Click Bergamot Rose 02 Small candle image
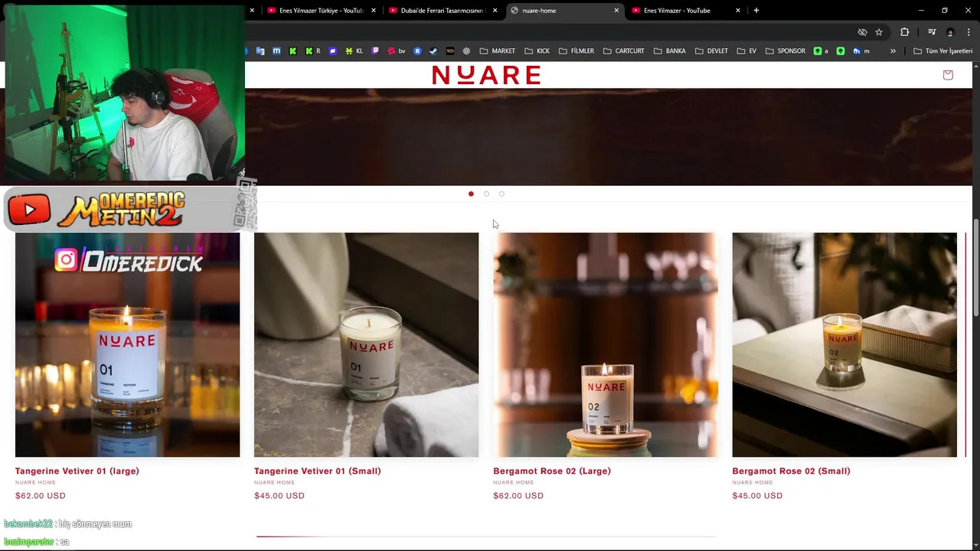The image size is (980, 551). (x=844, y=344)
